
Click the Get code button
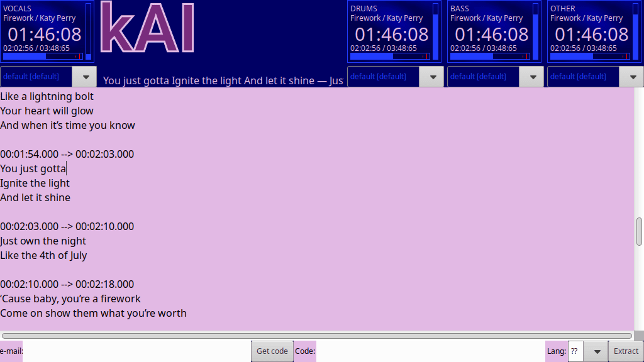(272, 351)
